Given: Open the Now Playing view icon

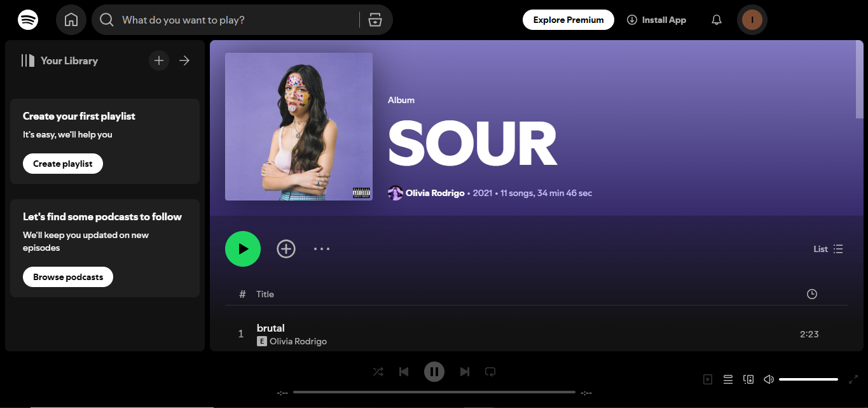Looking at the screenshot, I should click(707, 379).
